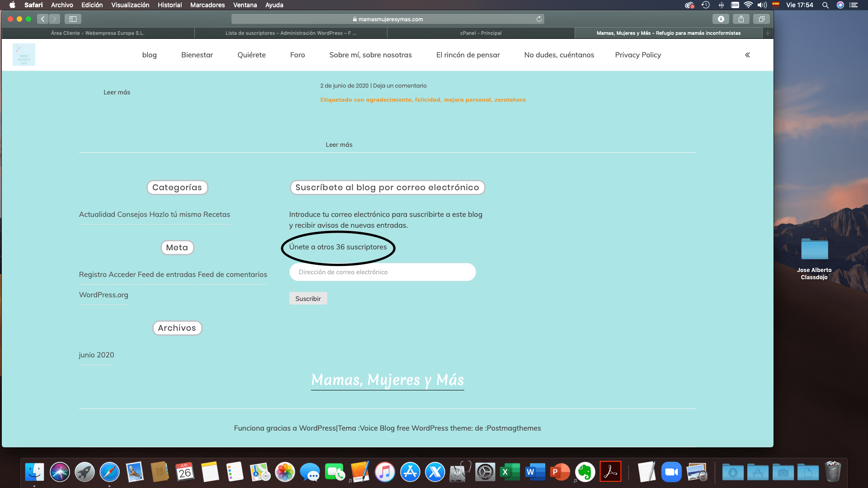Switch to Área Cliente Webempresa tab
This screenshot has height=488, width=868.
[x=98, y=33]
